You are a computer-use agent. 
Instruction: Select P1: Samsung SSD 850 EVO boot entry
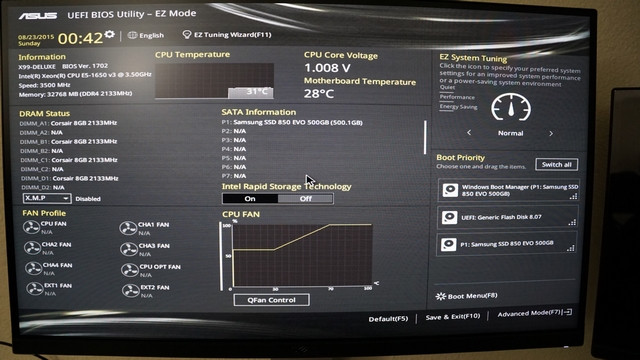tap(506, 244)
